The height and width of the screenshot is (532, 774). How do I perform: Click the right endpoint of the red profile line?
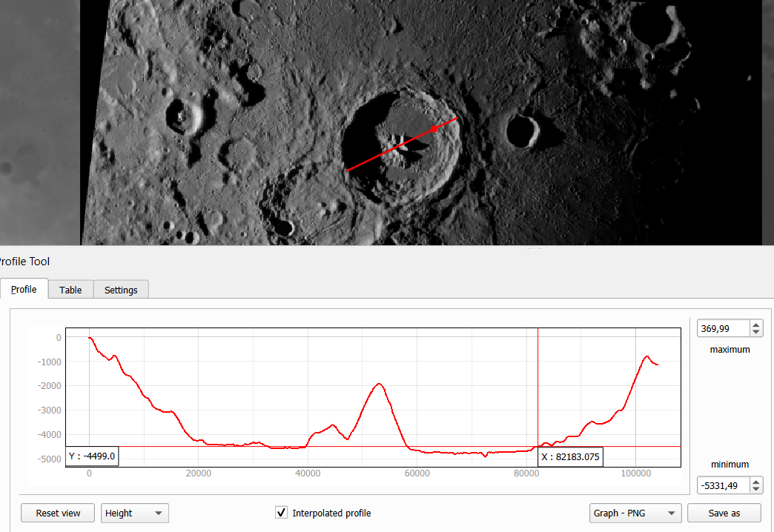[456, 117]
